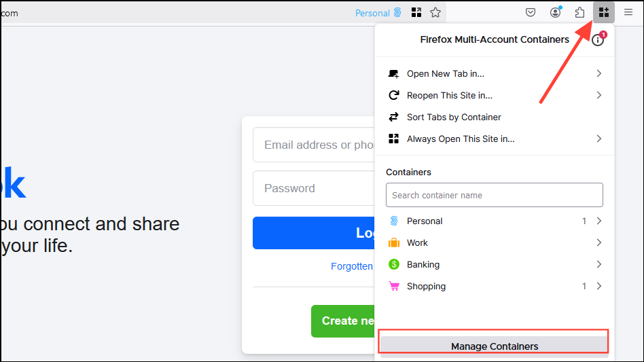Viewport: 644px width, 362px height.
Task: Bookmark this page with the star icon
Action: point(435,12)
